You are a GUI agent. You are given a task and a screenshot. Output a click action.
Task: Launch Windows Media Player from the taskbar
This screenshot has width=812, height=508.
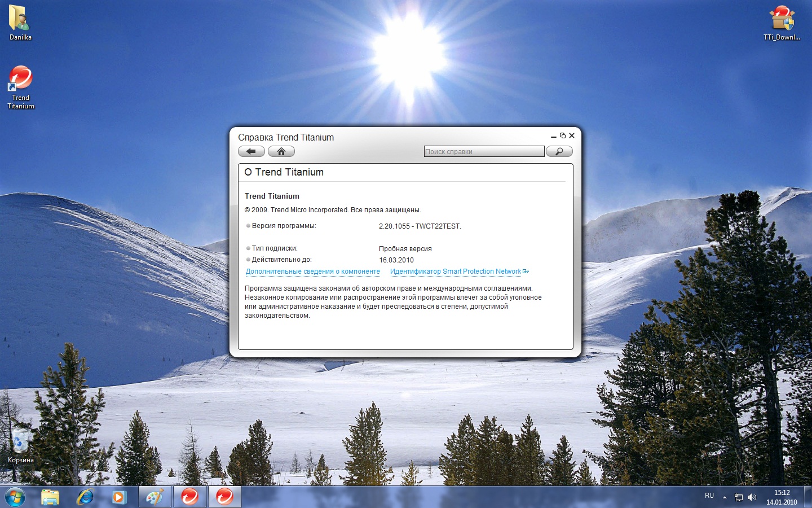119,497
